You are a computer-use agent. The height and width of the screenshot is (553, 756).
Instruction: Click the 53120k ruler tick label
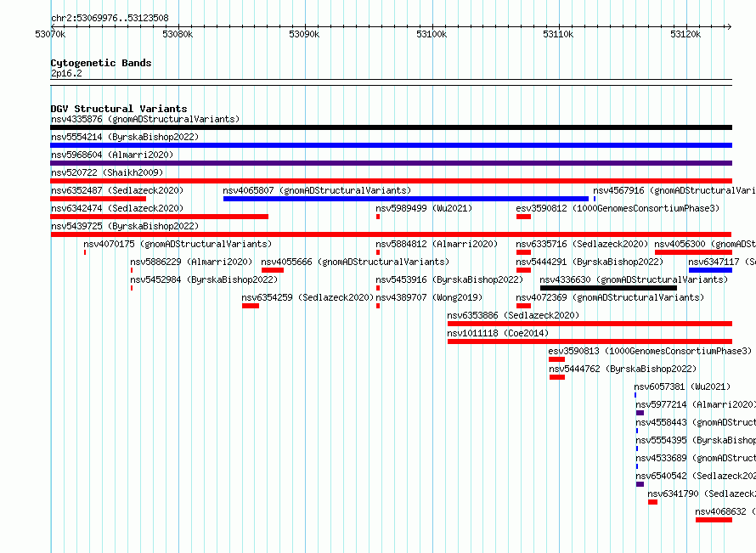[x=685, y=34]
